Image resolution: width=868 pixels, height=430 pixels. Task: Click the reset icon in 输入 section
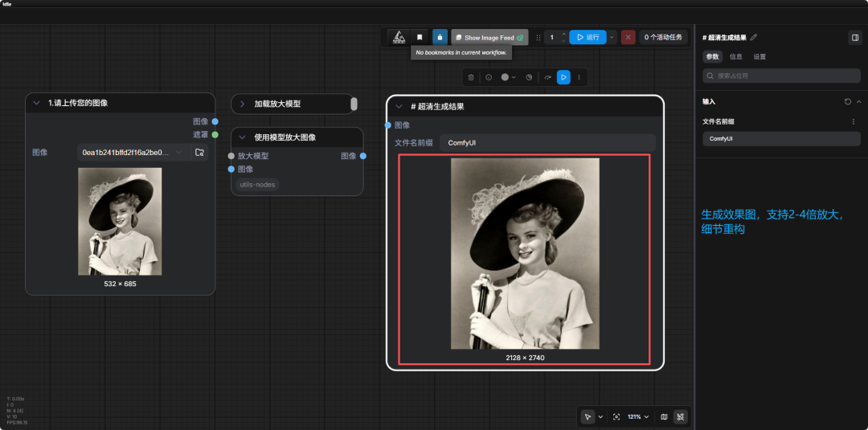(848, 102)
